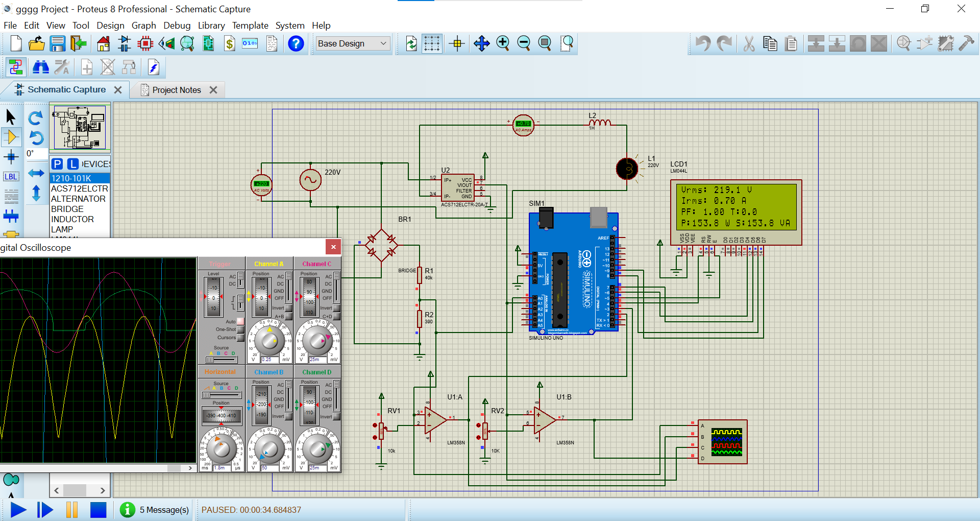The width and height of the screenshot is (980, 521).
Task: Select ALTERNATOR in the devices list
Action: pyautogui.click(x=78, y=199)
